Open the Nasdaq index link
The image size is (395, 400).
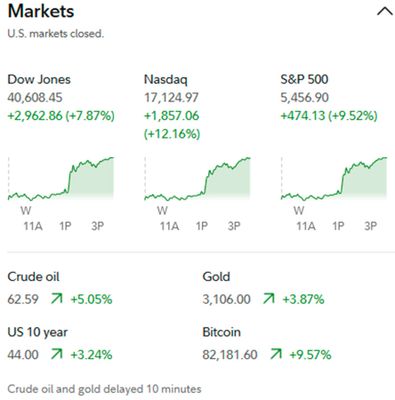pyautogui.click(x=165, y=79)
